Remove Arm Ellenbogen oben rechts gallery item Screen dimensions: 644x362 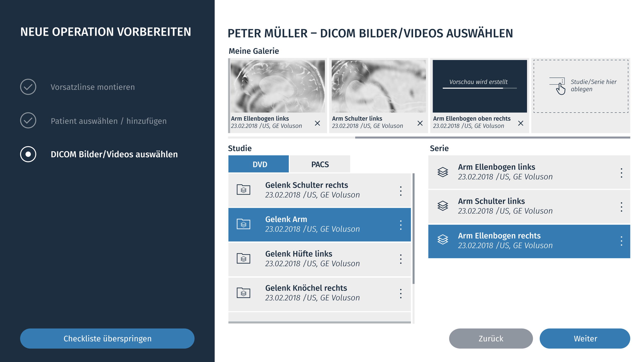(521, 123)
